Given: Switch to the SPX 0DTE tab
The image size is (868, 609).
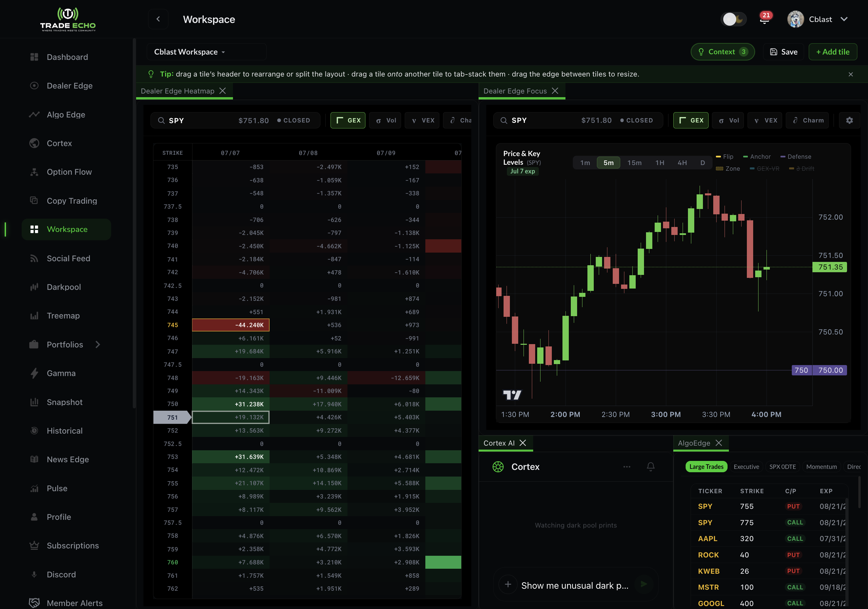Looking at the screenshot, I should click(782, 467).
